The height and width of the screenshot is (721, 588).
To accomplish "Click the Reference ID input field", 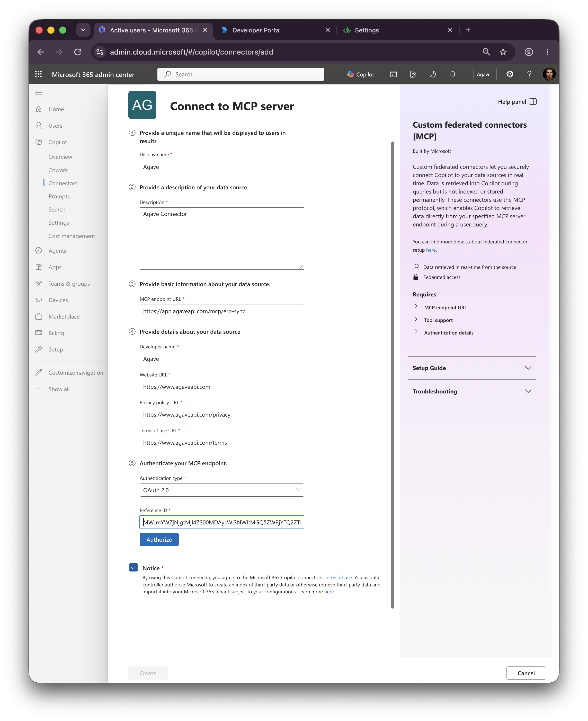I will tap(222, 522).
